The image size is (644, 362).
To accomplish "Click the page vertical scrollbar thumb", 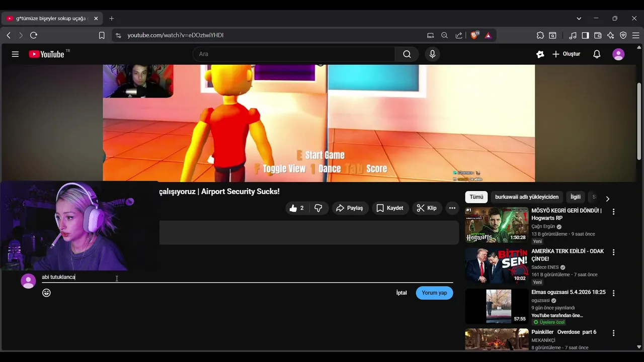I will pyautogui.click(x=639, y=121).
